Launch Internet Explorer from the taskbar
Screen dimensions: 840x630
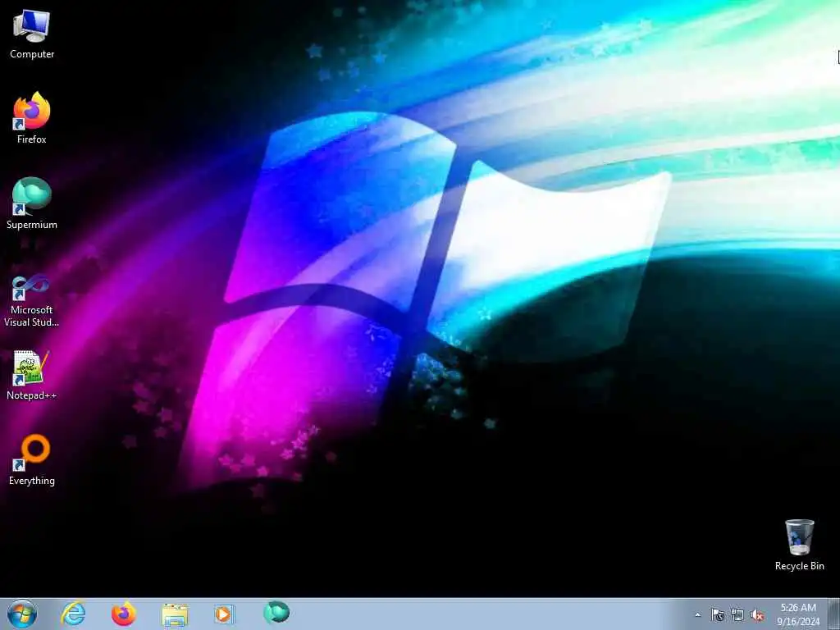pos(73,614)
